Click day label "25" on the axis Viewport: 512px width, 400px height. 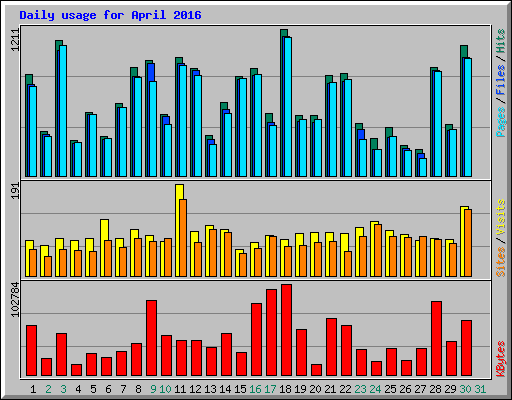click(390, 389)
